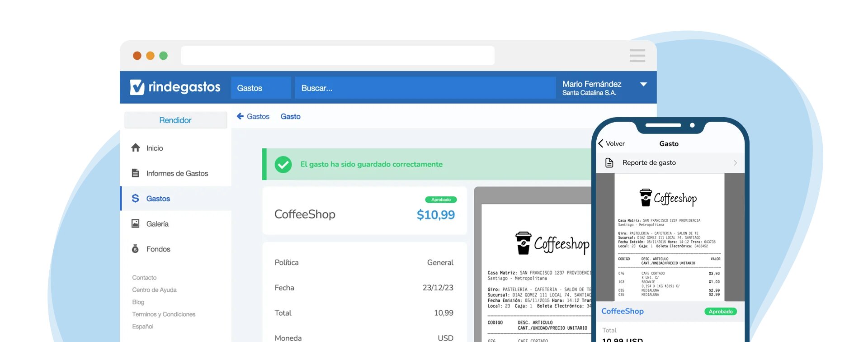Viewport: 868px width, 342px height.
Task: Click the Buscar search field
Action: point(425,88)
